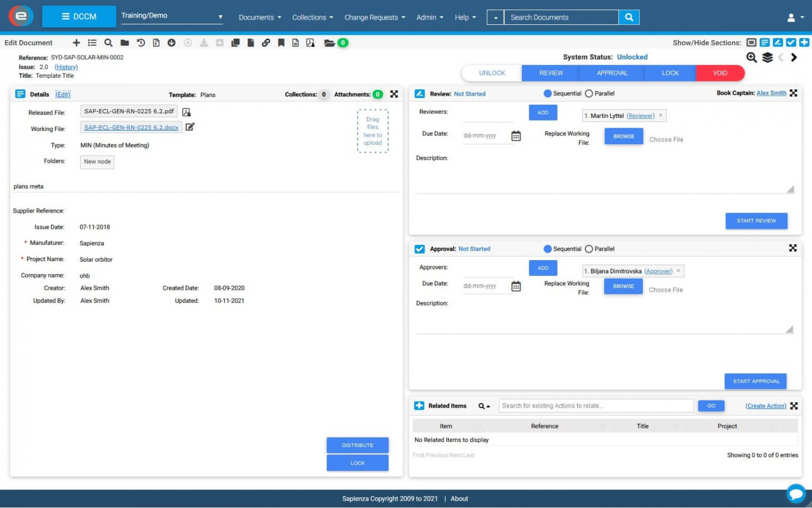This screenshot has width=812, height=508.
Task: Open the document history icon in toolbar
Action: [x=141, y=42]
